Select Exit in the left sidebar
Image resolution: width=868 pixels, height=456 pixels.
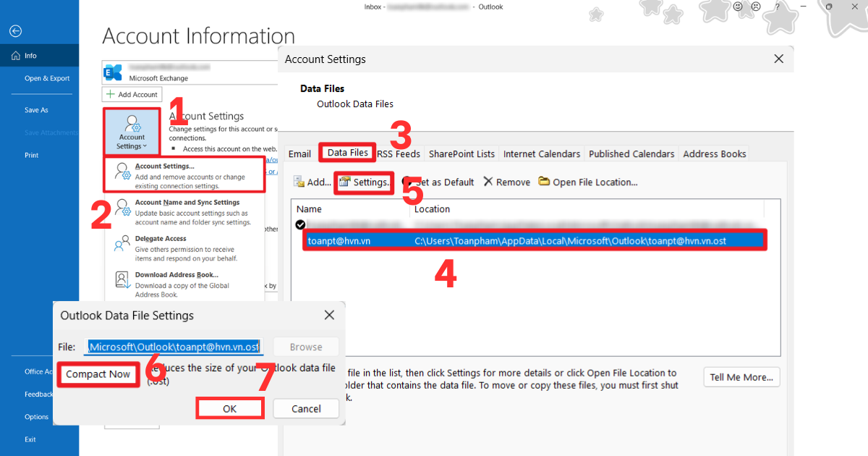tap(30, 439)
